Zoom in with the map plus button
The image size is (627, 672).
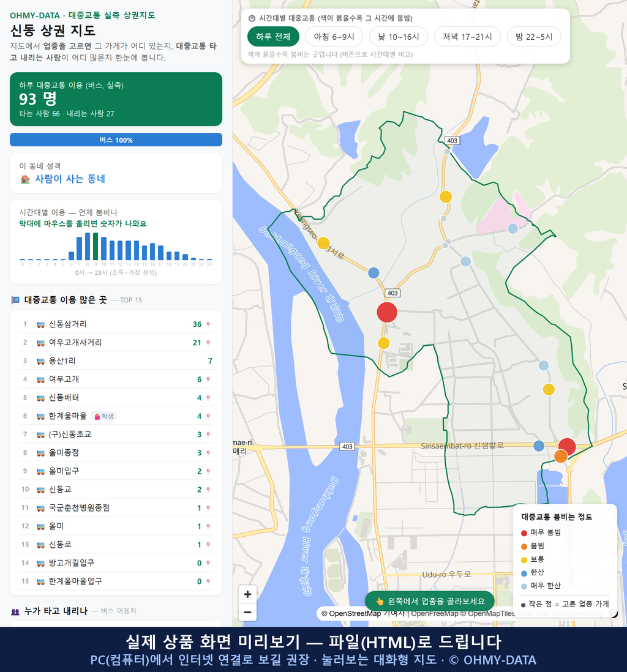247,594
